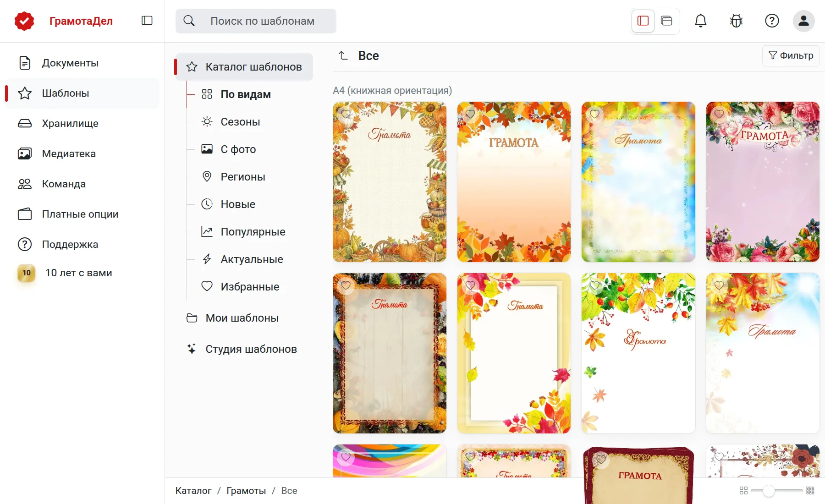Click the ГрамотаДел brand name

pos(81,21)
